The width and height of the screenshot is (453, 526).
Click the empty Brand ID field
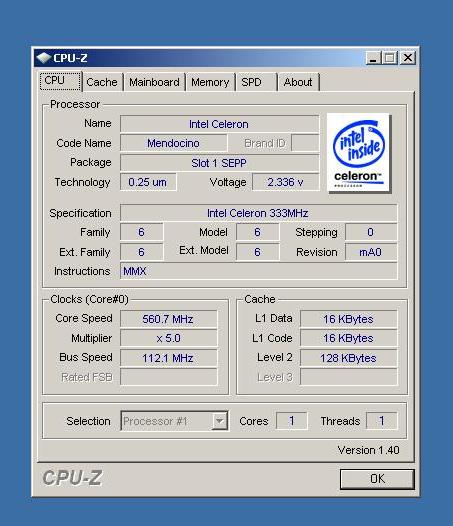coord(305,143)
